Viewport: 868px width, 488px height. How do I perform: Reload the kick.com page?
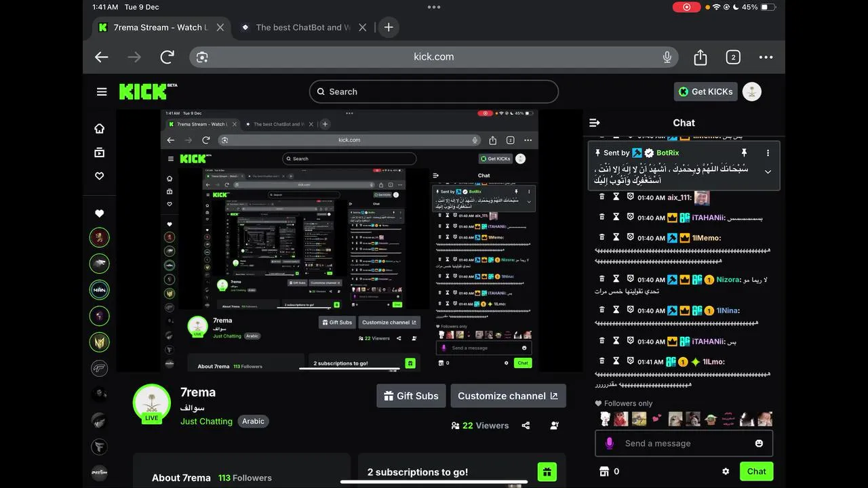coord(167,57)
